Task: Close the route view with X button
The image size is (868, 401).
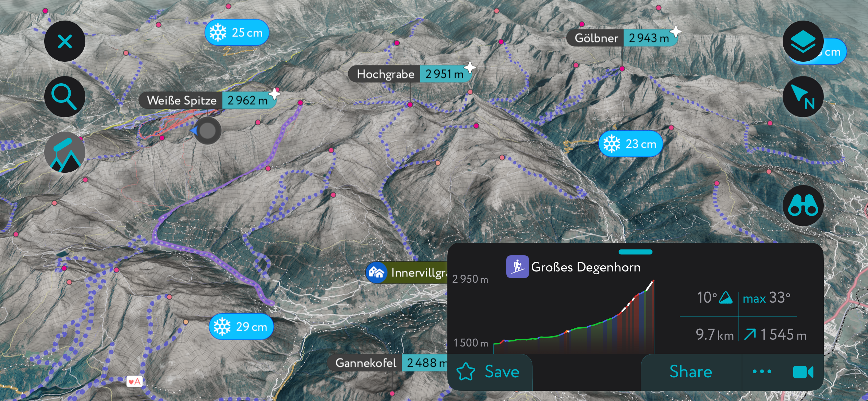Action: (x=65, y=41)
